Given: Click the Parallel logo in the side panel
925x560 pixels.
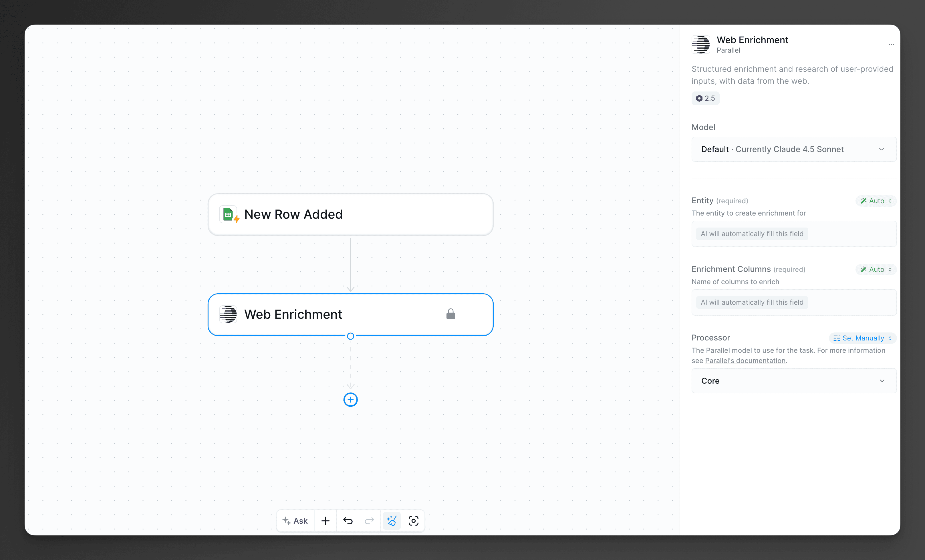Looking at the screenshot, I should pyautogui.click(x=700, y=44).
